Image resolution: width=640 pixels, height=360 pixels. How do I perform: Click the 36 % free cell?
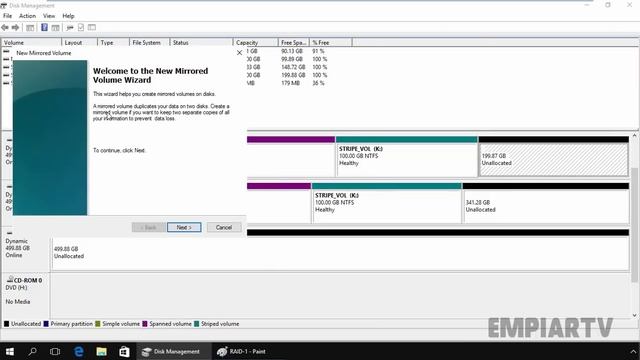click(x=318, y=83)
